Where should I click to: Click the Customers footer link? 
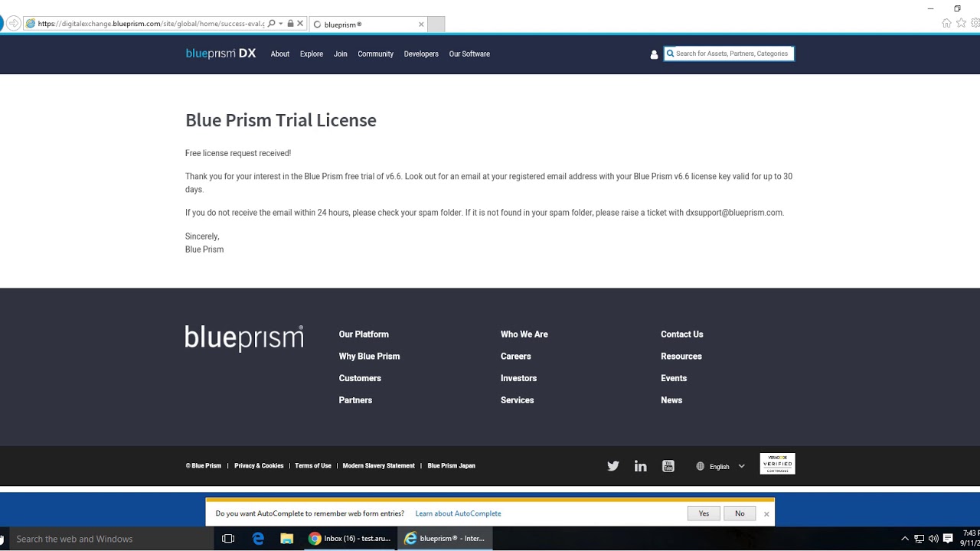(x=360, y=378)
